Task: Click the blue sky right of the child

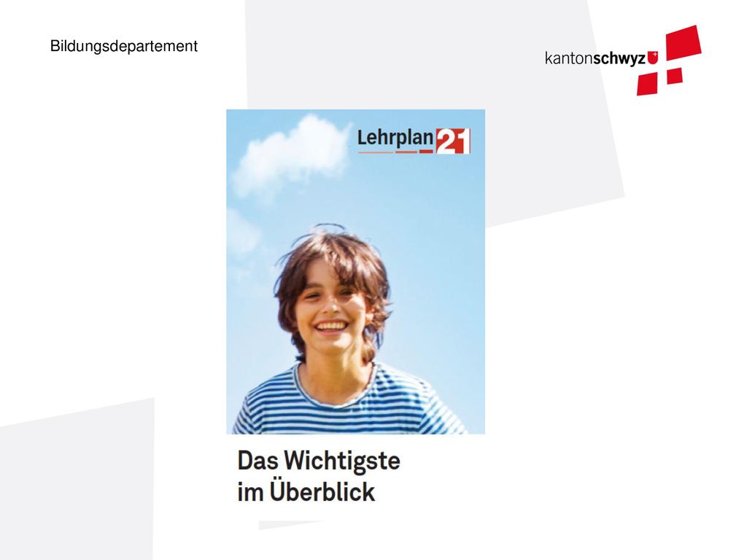Action: point(438,286)
